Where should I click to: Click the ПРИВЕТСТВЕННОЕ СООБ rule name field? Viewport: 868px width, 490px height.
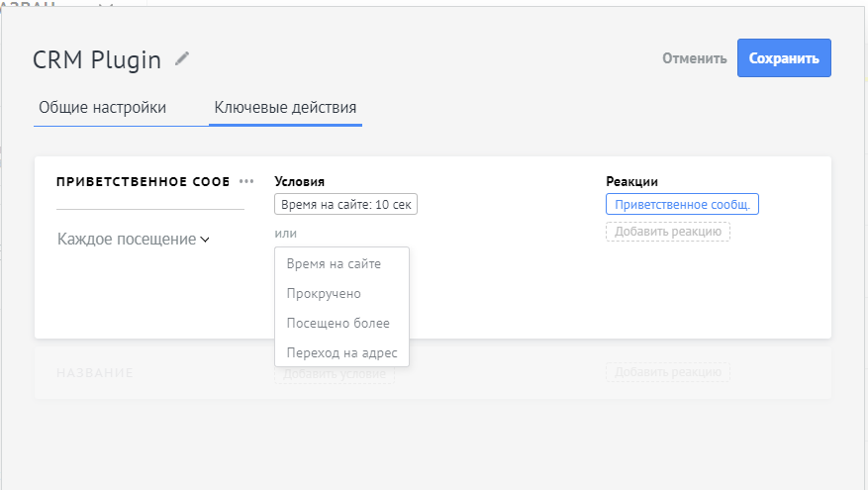click(143, 182)
